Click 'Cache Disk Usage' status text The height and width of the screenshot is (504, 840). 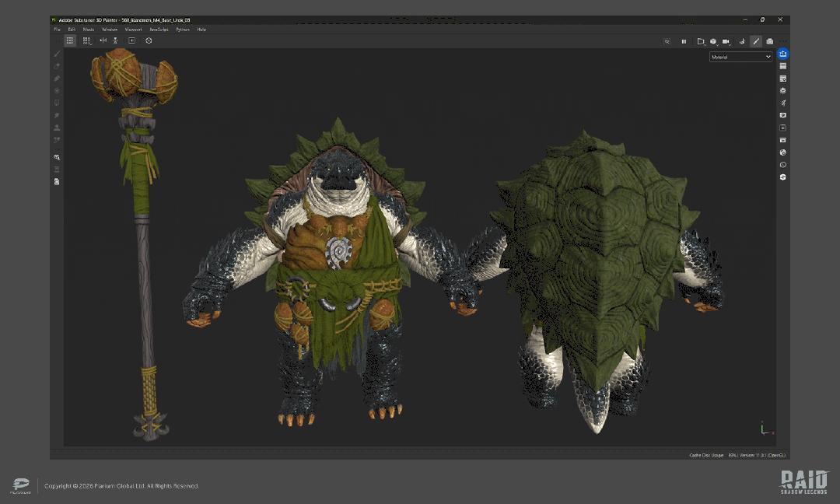[x=706, y=455]
